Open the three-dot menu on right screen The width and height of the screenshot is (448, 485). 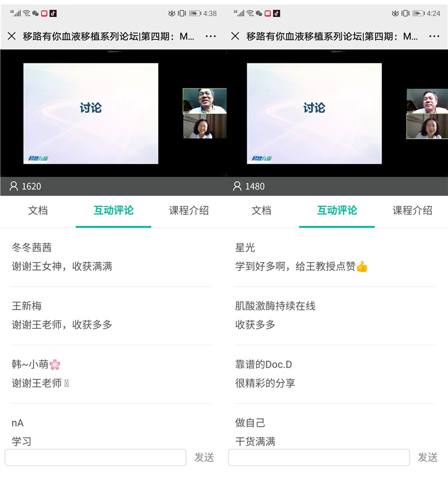(434, 36)
